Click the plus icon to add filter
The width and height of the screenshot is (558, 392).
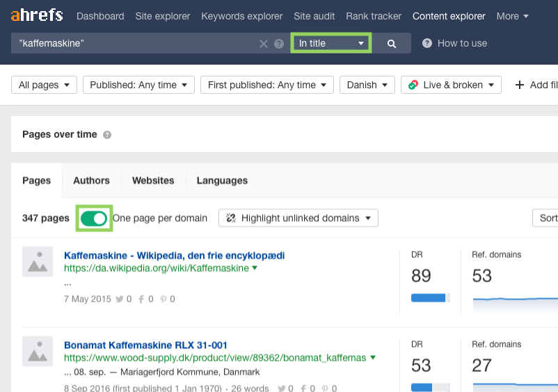click(520, 85)
